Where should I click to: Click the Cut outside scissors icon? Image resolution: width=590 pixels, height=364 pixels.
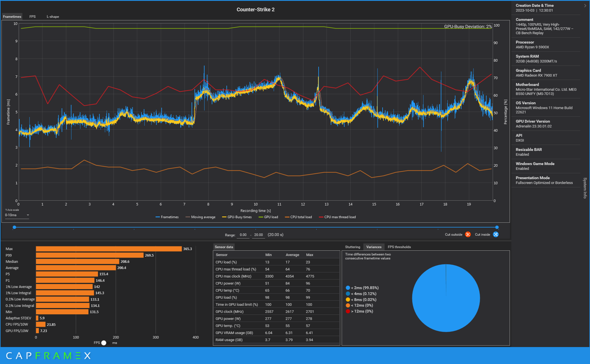click(x=468, y=235)
